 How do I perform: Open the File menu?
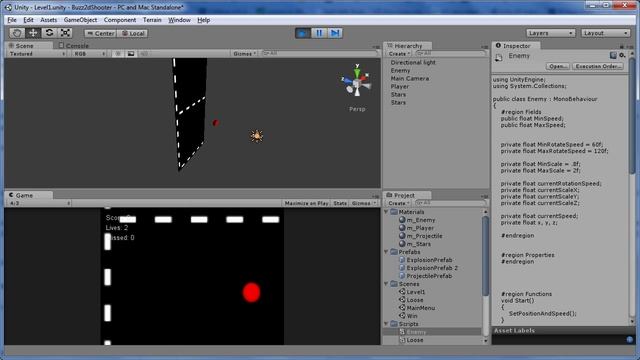pyautogui.click(x=12, y=20)
